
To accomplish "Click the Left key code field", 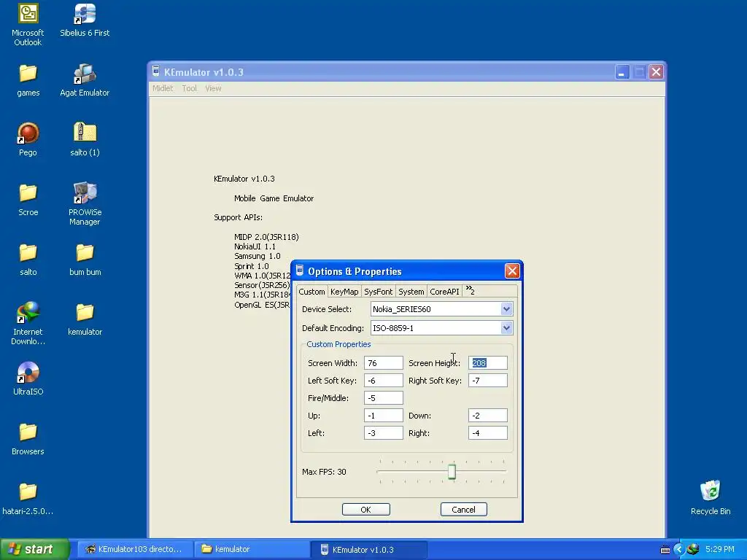I will click(x=384, y=433).
